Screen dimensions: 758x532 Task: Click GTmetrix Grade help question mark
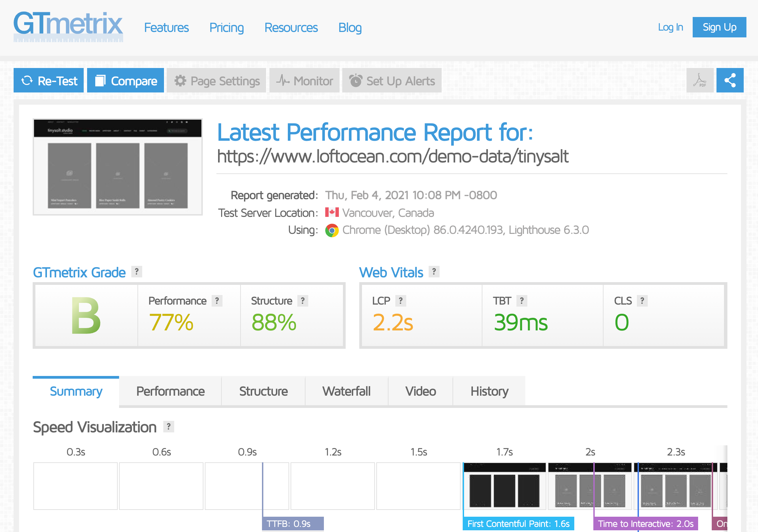click(x=136, y=272)
